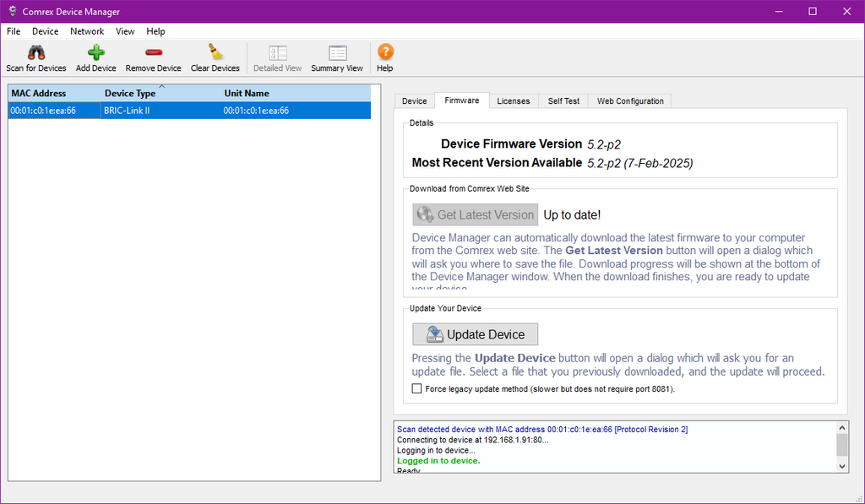Click the Clear Devices broom icon

[215, 52]
